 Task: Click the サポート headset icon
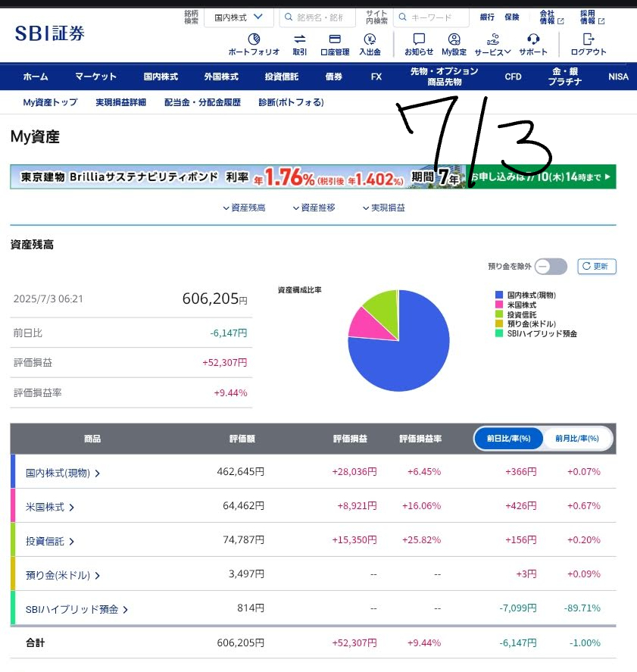tap(533, 39)
